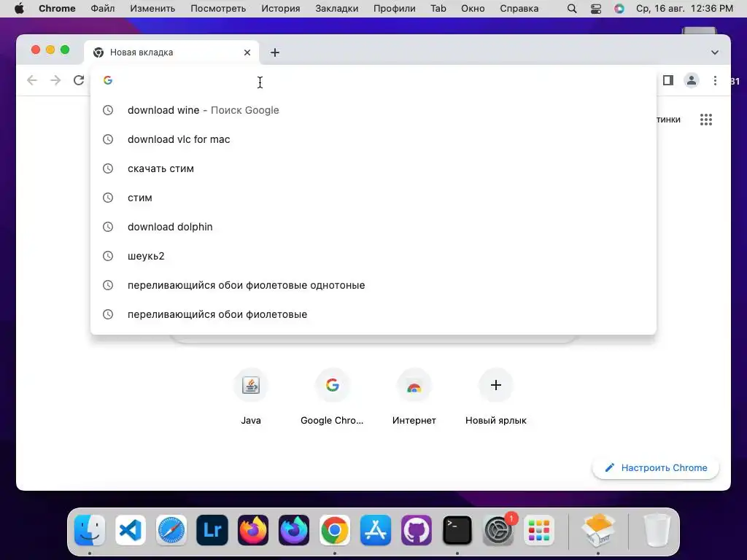Open the Справка menu
Screen dimensions: 747x560
click(x=519, y=9)
